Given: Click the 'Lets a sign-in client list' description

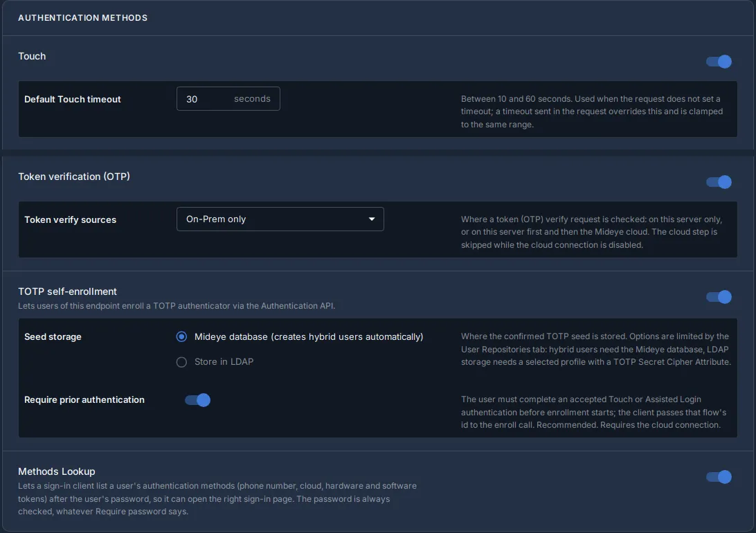Looking at the screenshot, I should [217, 498].
